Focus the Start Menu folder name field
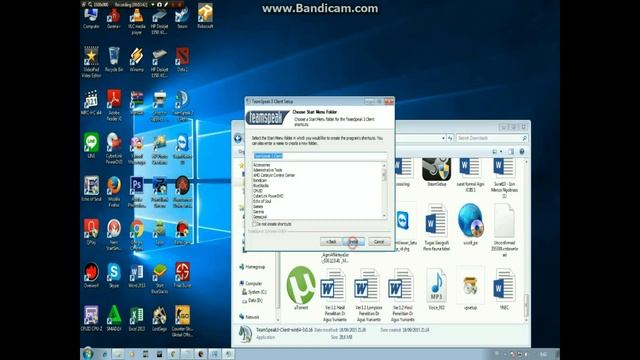Screen dimensions: 640x360 pyautogui.click(x=320, y=156)
